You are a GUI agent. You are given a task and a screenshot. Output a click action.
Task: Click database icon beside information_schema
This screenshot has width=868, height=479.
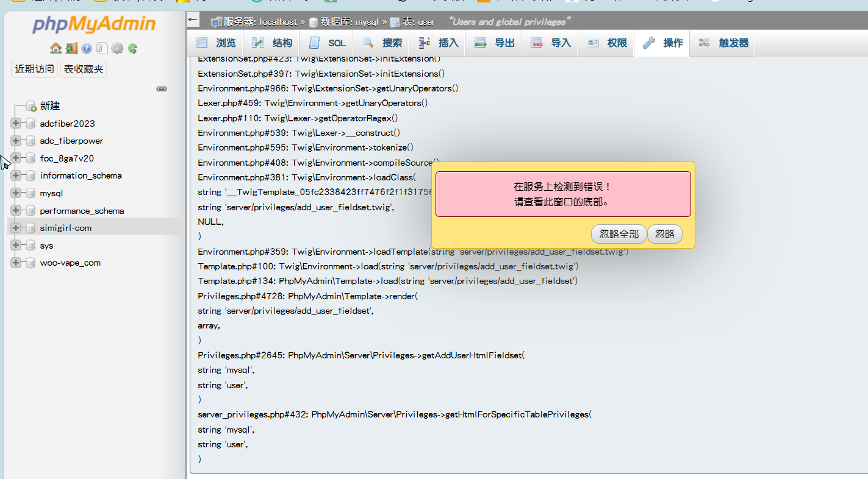pyautogui.click(x=30, y=176)
